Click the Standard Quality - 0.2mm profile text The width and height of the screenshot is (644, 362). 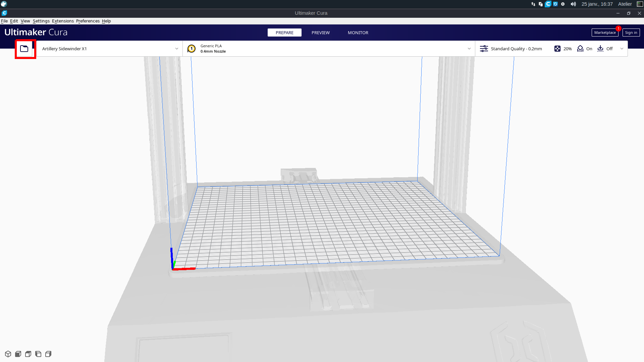[x=516, y=49]
